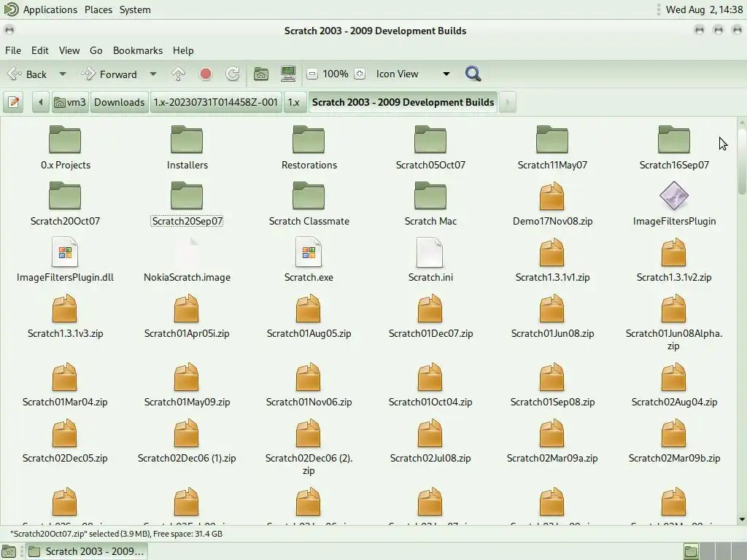Open the Help menu
The image size is (747, 560).
coord(183,50)
